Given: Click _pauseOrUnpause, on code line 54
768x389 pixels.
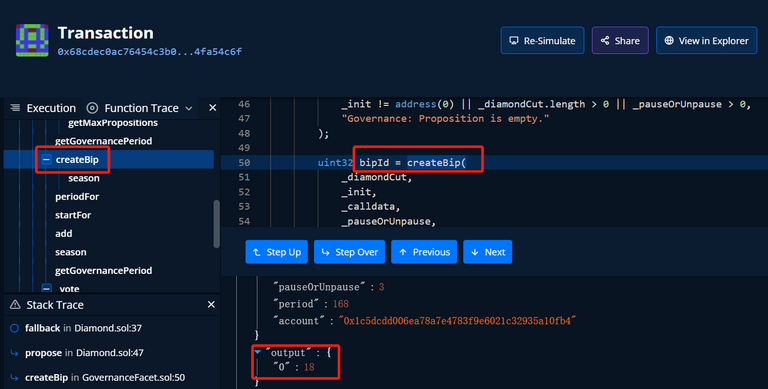Looking at the screenshot, I should [389, 221].
